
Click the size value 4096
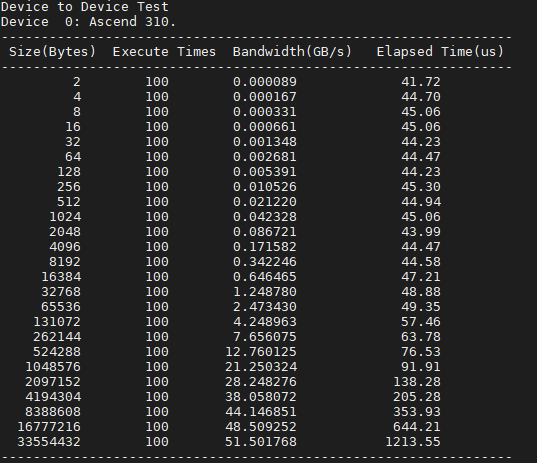coord(65,247)
